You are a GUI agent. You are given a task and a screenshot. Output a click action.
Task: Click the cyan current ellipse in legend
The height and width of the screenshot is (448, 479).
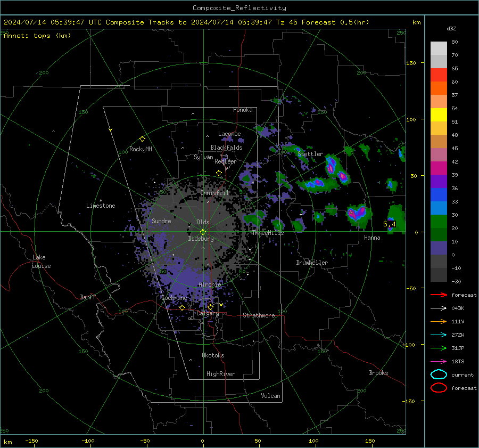click(x=439, y=374)
